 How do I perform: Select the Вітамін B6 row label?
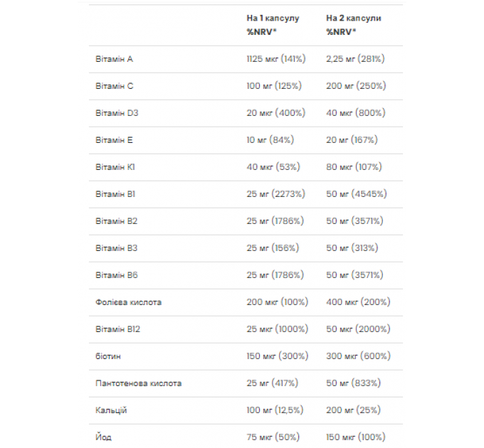116,275
